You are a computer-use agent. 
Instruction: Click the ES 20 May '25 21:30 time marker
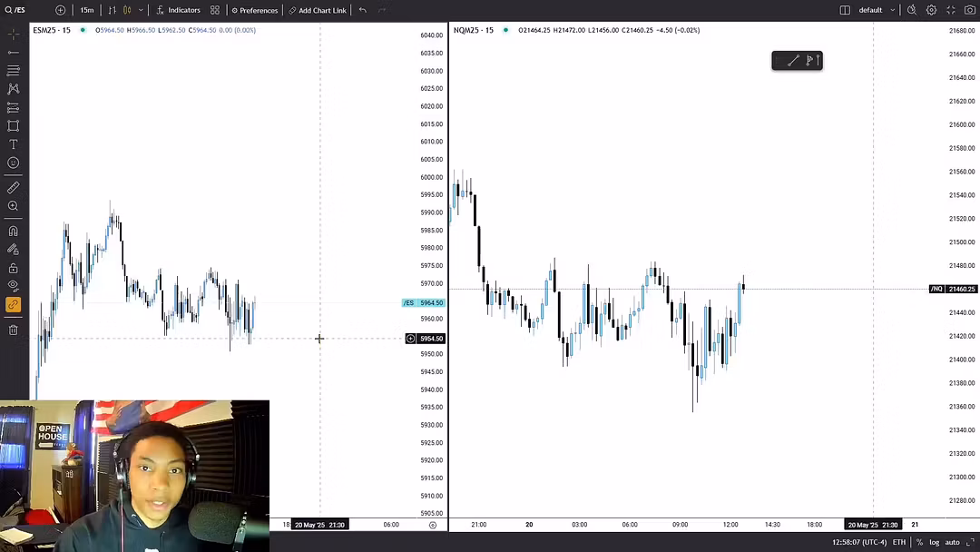tap(319, 525)
